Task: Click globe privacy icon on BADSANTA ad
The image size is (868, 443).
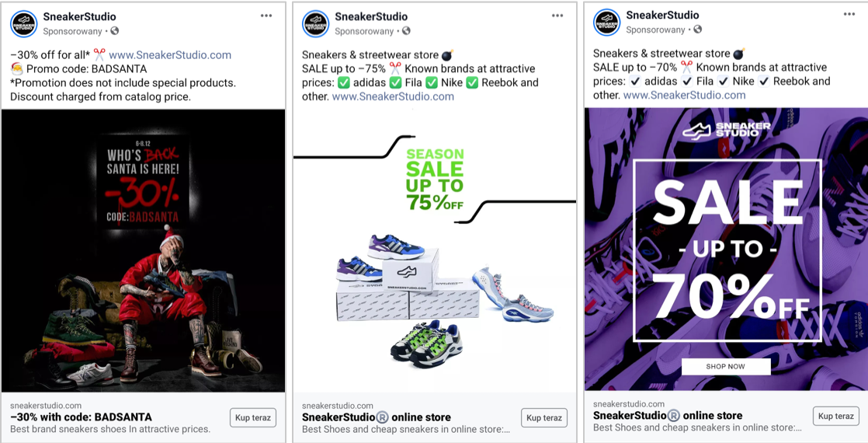Action: coord(115,31)
